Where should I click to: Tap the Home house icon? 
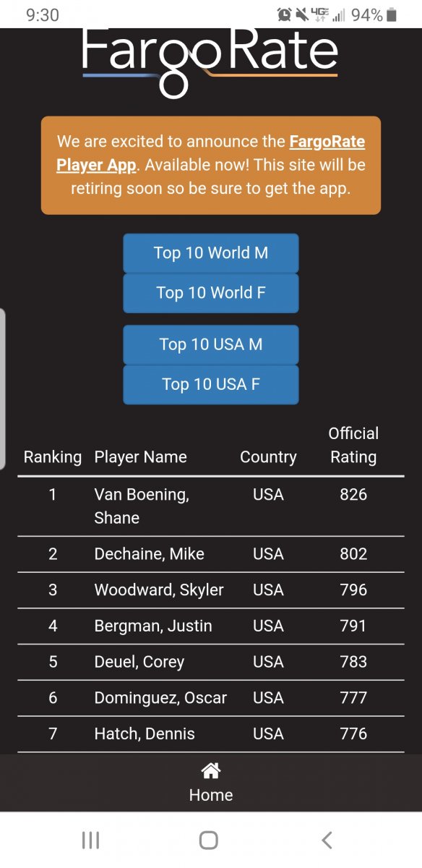(211, 771)
